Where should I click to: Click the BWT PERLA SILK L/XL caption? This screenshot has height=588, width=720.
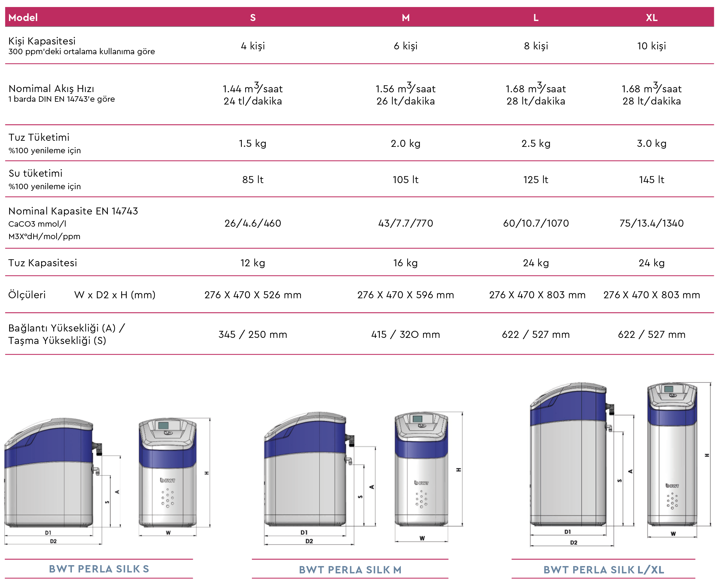tap(603, 570)
